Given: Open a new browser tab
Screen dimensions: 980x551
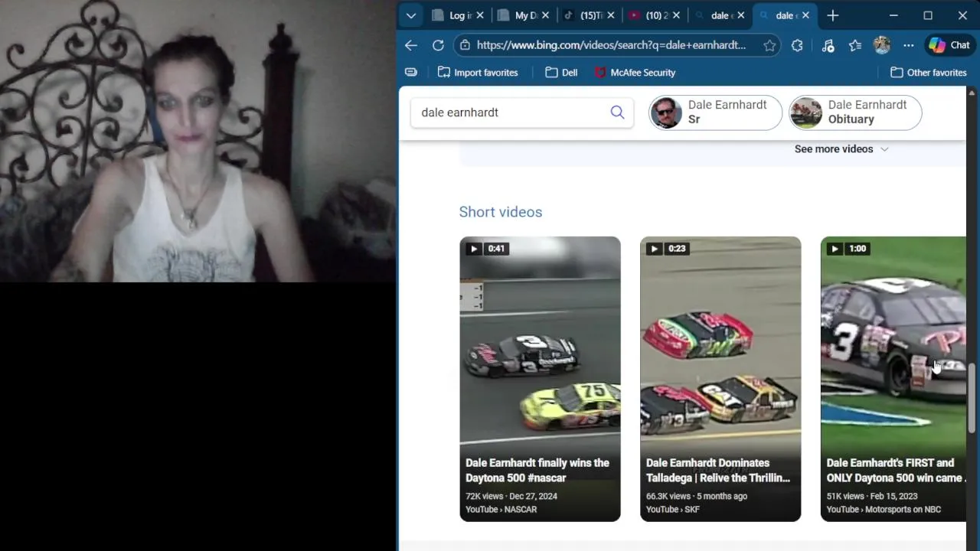Looking at the screenshot, I should pyautogui.click(x=833, y=15).
